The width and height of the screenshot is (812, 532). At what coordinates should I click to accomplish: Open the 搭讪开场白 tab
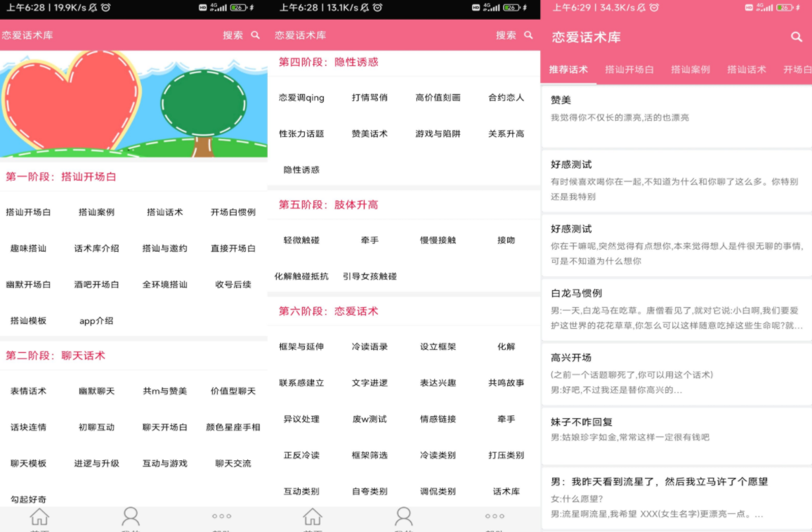coord(629,70)
